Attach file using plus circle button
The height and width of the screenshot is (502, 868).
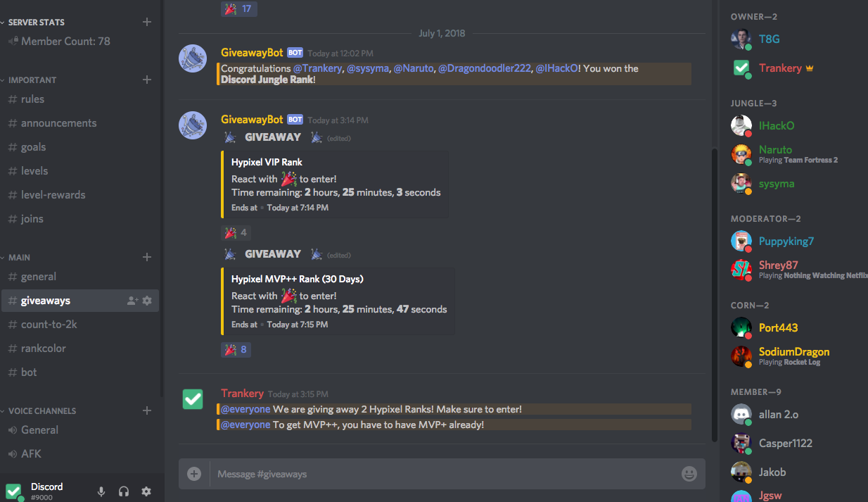click(x=194, y=474)
